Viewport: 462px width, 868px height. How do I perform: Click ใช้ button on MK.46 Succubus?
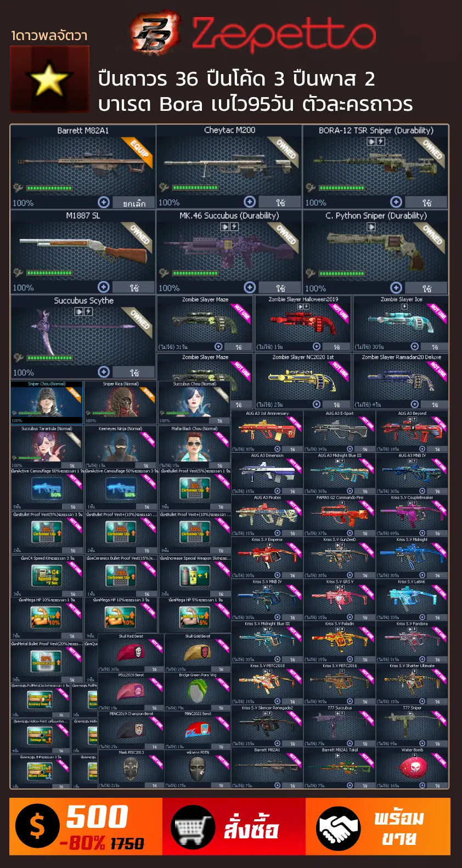(x=280, y=288)
